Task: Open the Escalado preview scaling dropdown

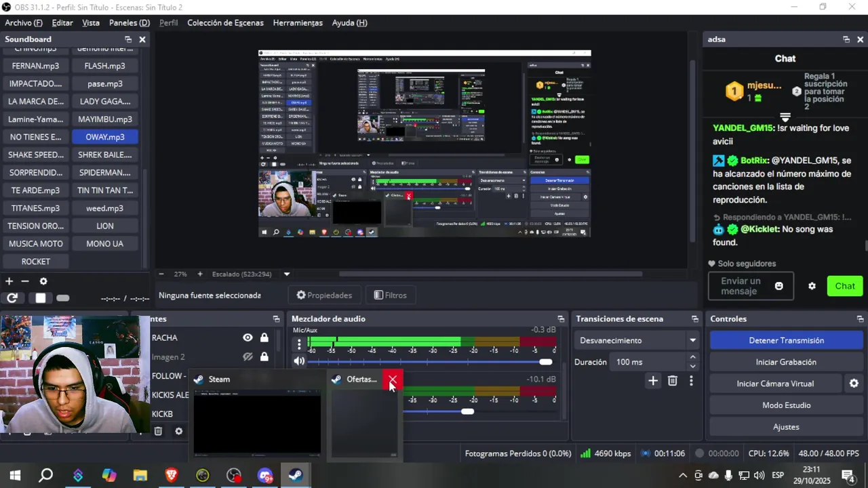Action: [286, 274]
